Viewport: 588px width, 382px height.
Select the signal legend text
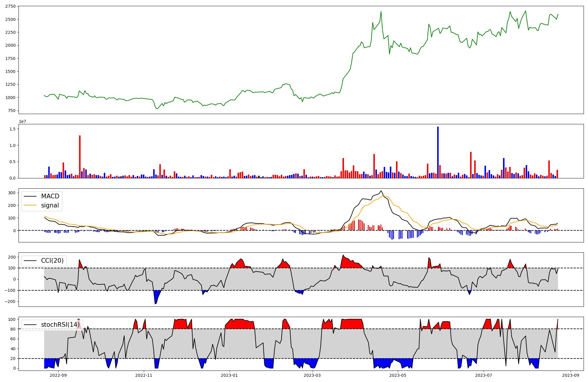coord(50,205)
